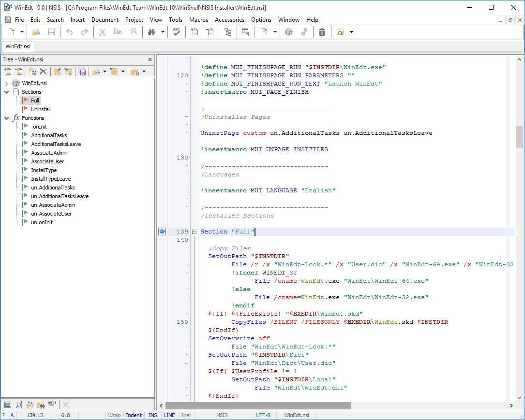
Task: Click the blue arrow bookmark on line 139
Action: coord(162,232)
